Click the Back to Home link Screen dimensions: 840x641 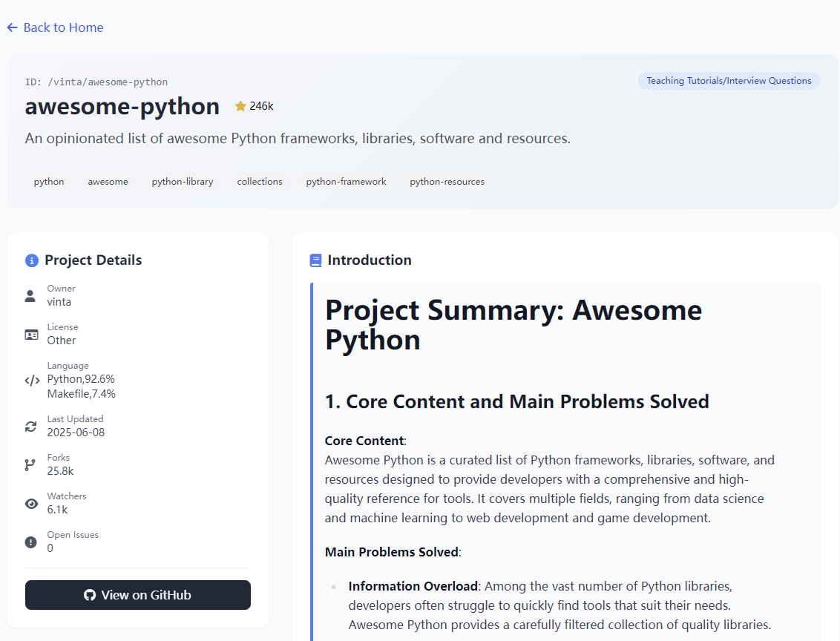[55, 27]
